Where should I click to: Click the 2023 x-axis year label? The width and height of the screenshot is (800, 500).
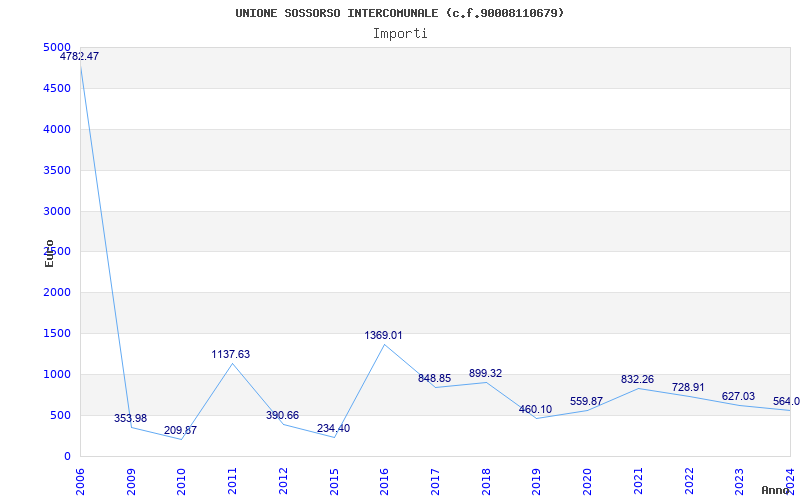(x=739, y=483)
